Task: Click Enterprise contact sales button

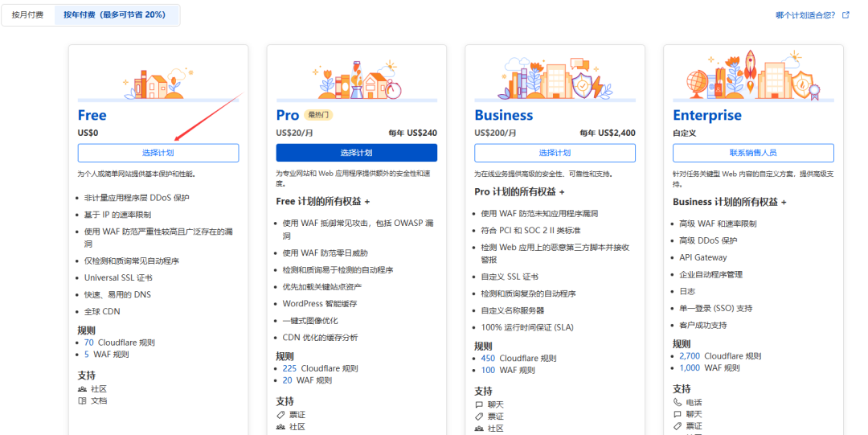Action: (753, 153)
